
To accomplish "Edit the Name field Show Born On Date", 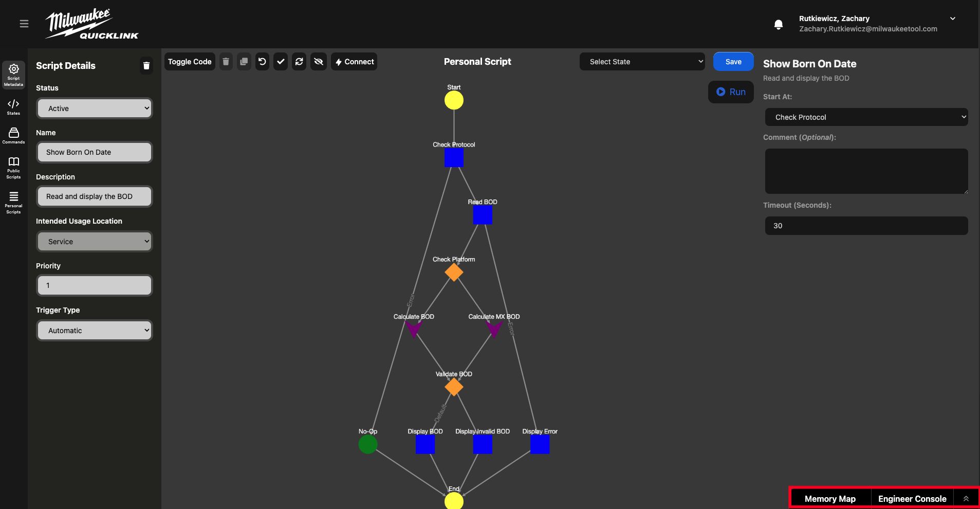I will pyautogui.click(x=95, y=152).
